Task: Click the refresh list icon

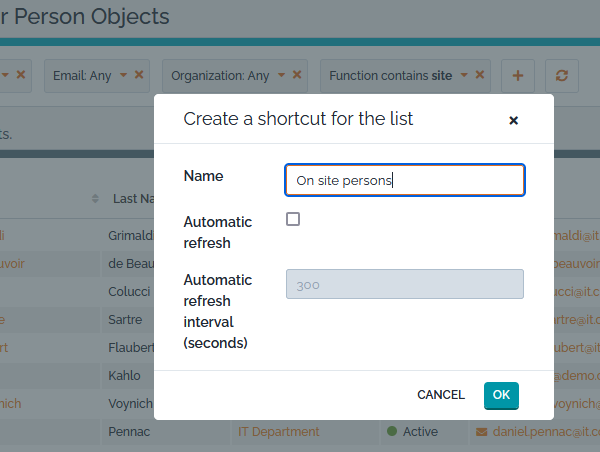Action: tap(562, 75)
